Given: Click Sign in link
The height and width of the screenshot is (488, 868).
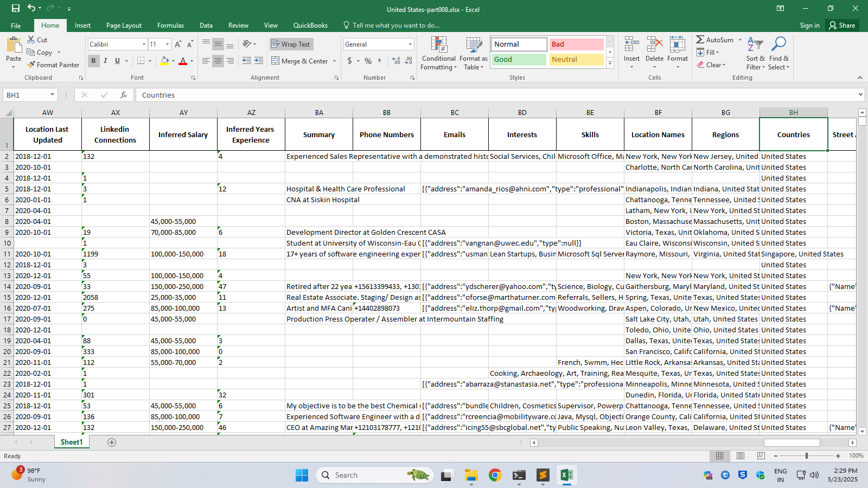Looking at the screenshot, I should point(809,25).
